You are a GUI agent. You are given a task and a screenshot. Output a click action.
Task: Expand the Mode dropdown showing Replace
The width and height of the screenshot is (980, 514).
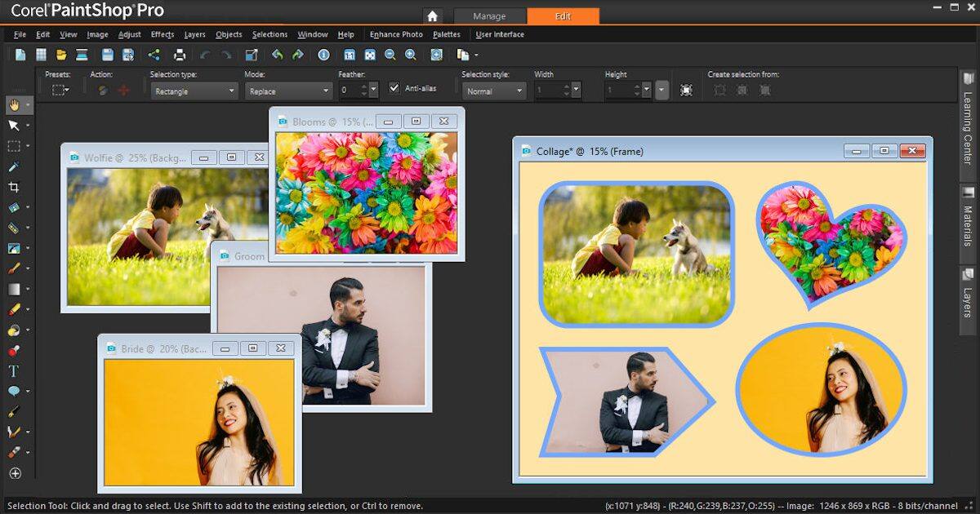click(287, 91)
